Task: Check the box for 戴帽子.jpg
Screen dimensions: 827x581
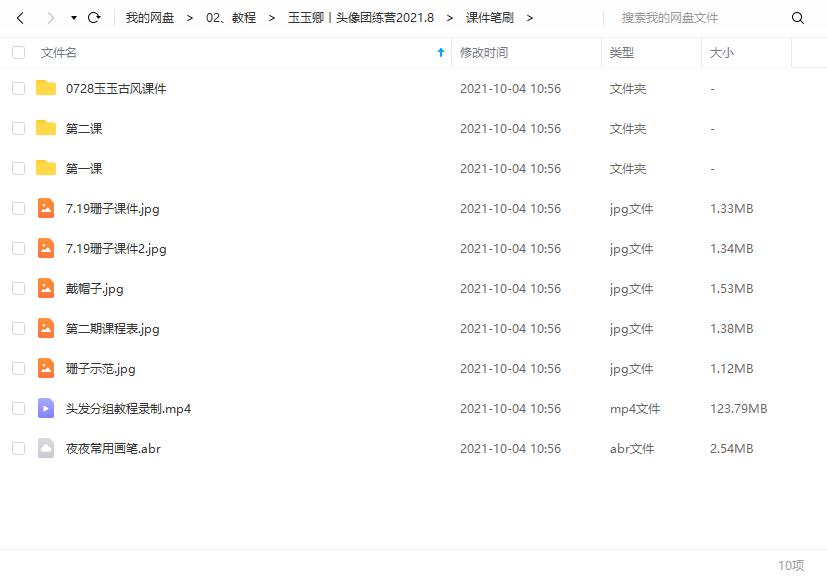Action: click(x=18, y=288)
